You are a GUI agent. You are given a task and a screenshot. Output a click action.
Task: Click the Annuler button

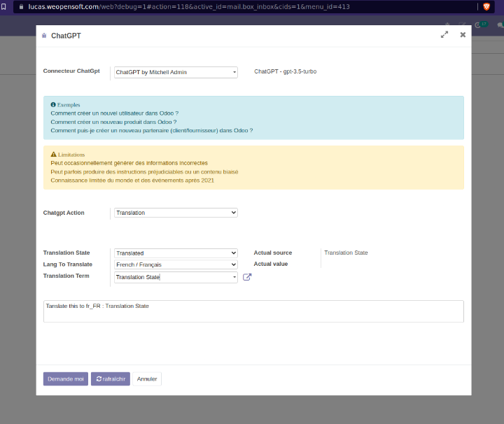147,379
